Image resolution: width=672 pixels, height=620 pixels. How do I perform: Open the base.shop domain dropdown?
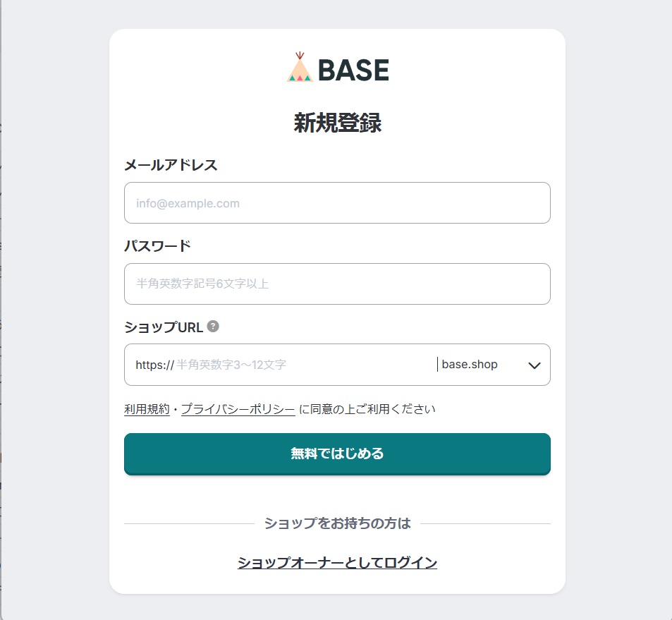(x=470, y=365)
